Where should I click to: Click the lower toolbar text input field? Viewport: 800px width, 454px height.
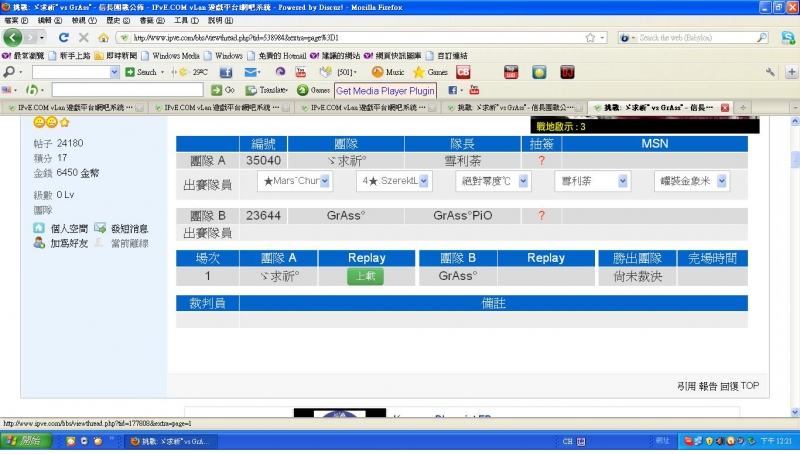pyautogui.click(x=128, y=90)
